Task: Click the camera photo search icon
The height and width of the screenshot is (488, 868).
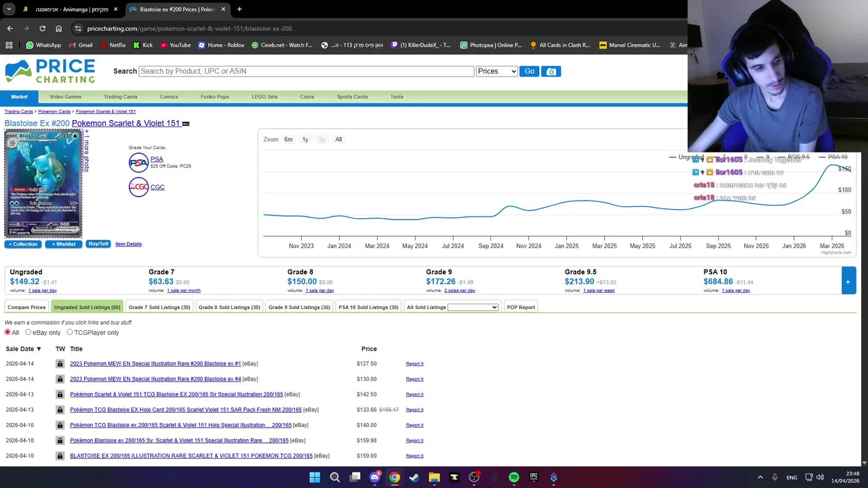Action: pyautogui.click(x=551, y=71)
